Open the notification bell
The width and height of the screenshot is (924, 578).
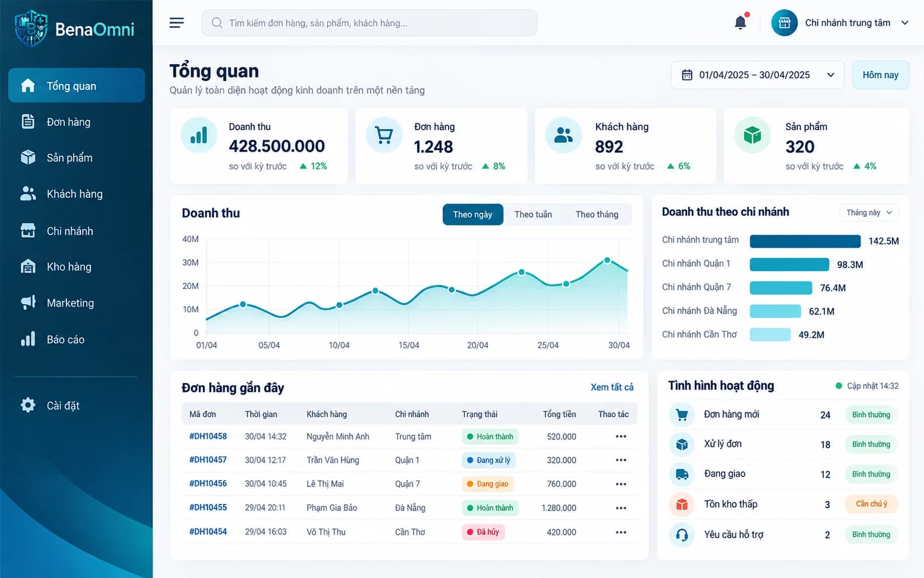(740, 22)
